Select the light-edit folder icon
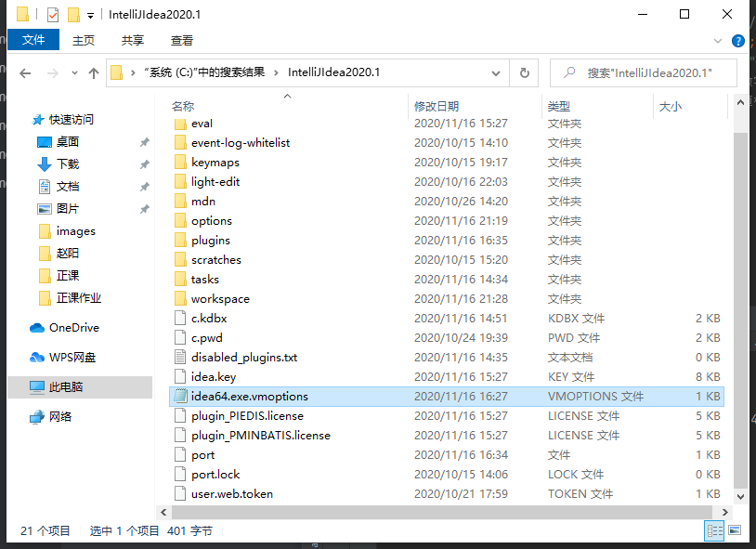The width and height of the screenshot is (756, 549). (180, 181)
